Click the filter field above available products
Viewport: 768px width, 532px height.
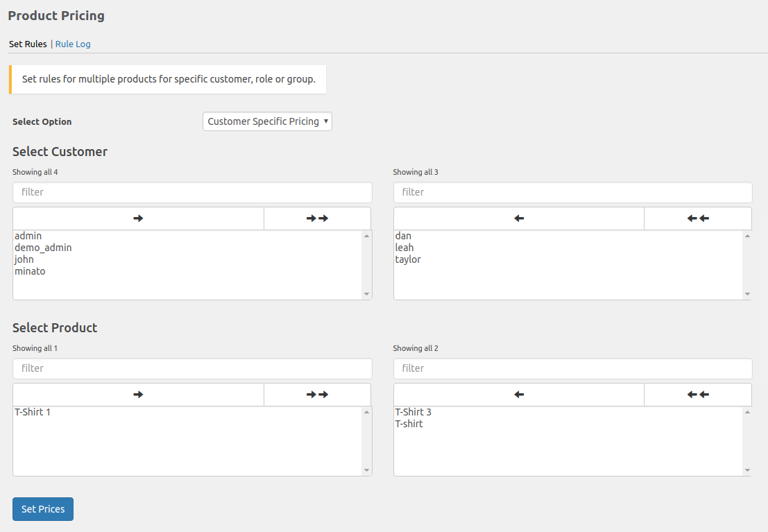(192, 368)
